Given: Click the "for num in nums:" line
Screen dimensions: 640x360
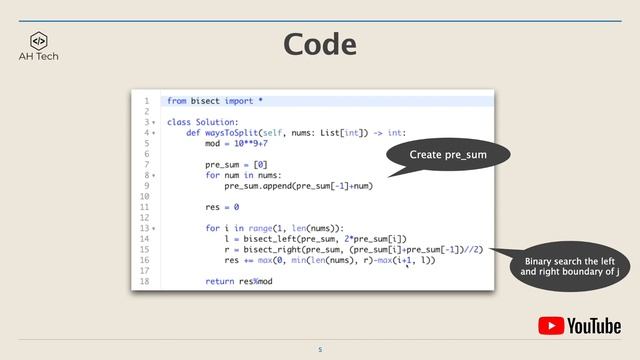Looking at the screenshot, I should (x=243, y=175).
